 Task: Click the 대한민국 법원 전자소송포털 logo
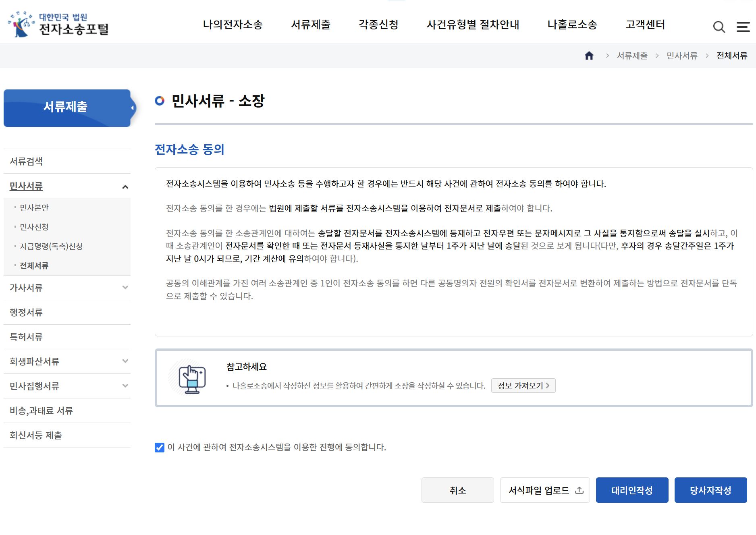(x=58, y=24)
